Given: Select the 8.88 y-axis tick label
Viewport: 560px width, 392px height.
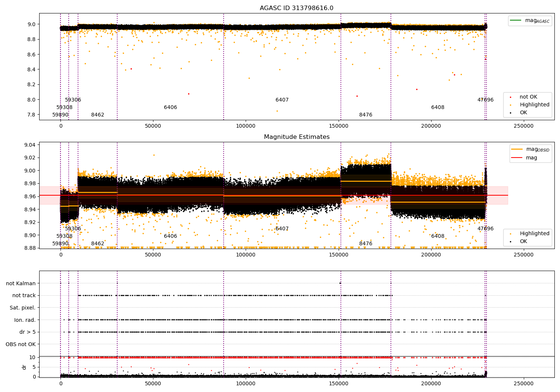Looking at the screenshot, I should click(30, 248).
